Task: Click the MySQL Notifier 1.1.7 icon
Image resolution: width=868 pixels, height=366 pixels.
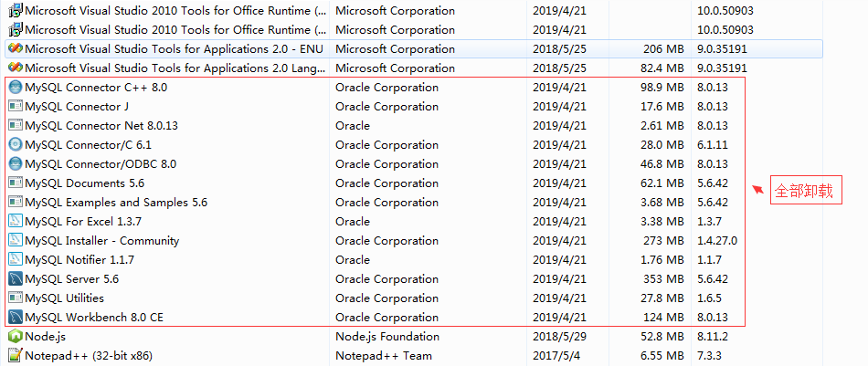Action: point(16,260)
